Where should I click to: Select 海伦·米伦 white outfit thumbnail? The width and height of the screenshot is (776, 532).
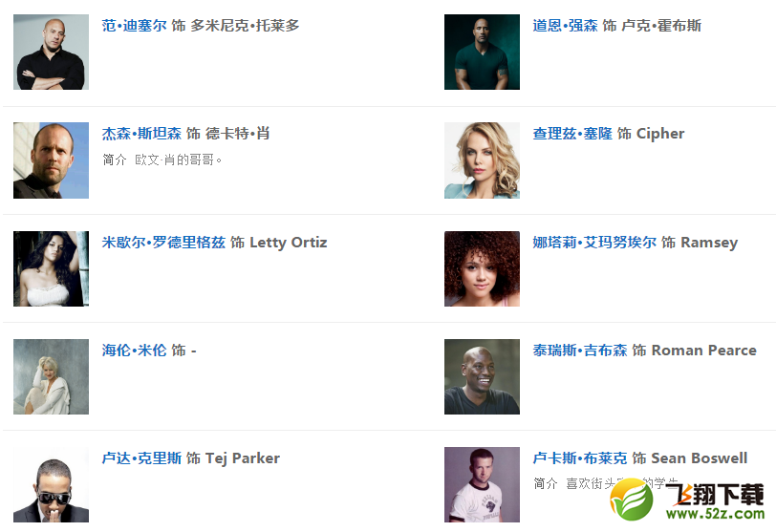pos(51,376)
